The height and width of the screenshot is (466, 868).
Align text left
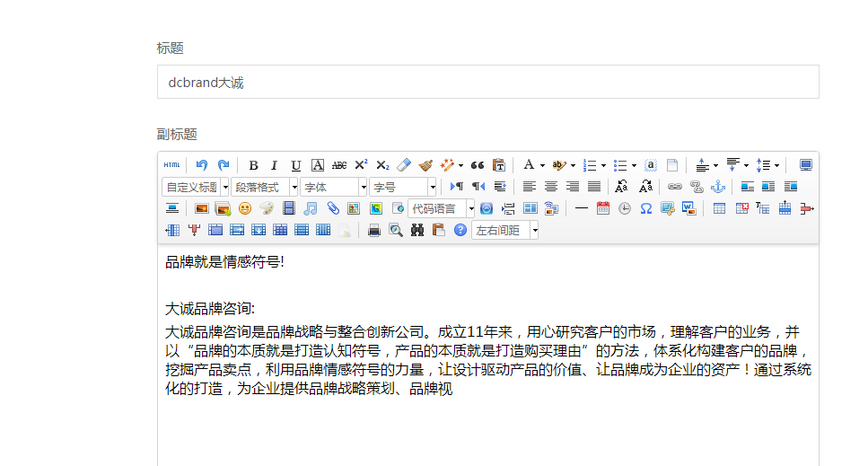[530, 187]
